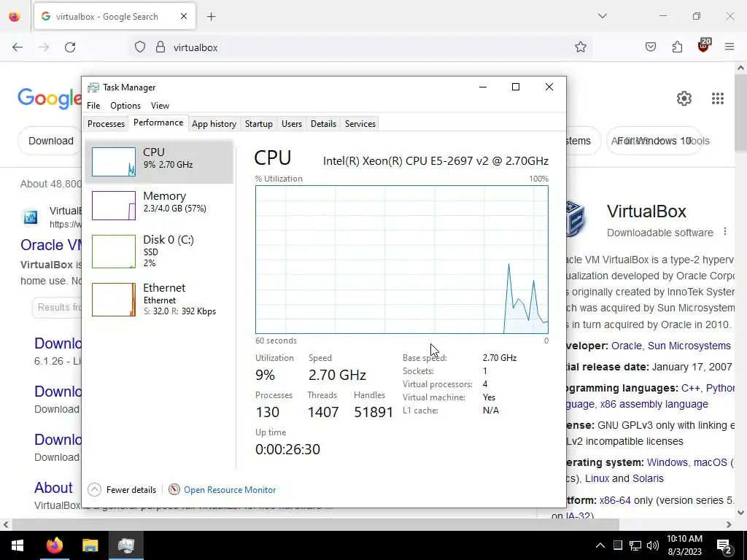Select CPU in Task Manager sidebar
747x560 pixels.
(x=159, y=161)
